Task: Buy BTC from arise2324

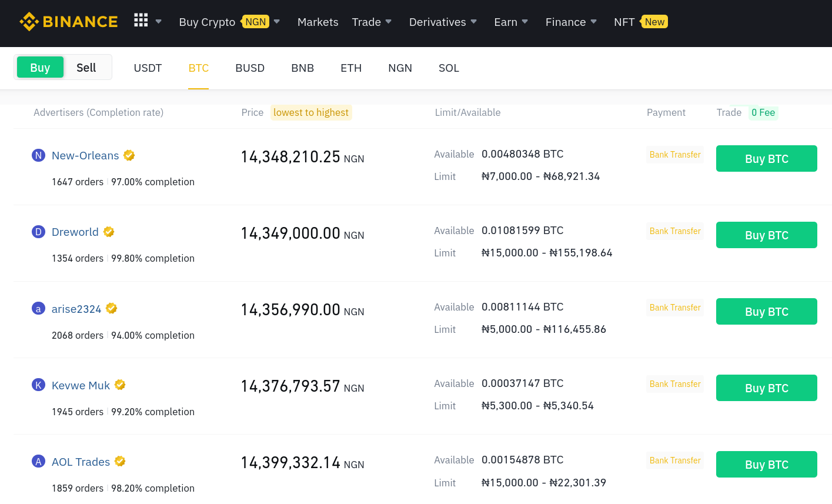Action: pyautogui.click(x=767, y=312)
